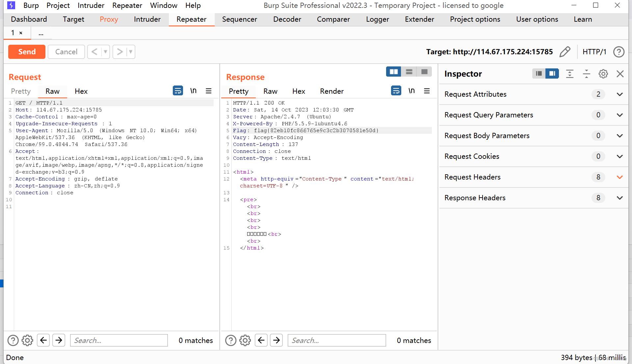632x364 pixels.
Task: Toggle non-printable characters (\n) in Response panel
Action: [411, 90]
